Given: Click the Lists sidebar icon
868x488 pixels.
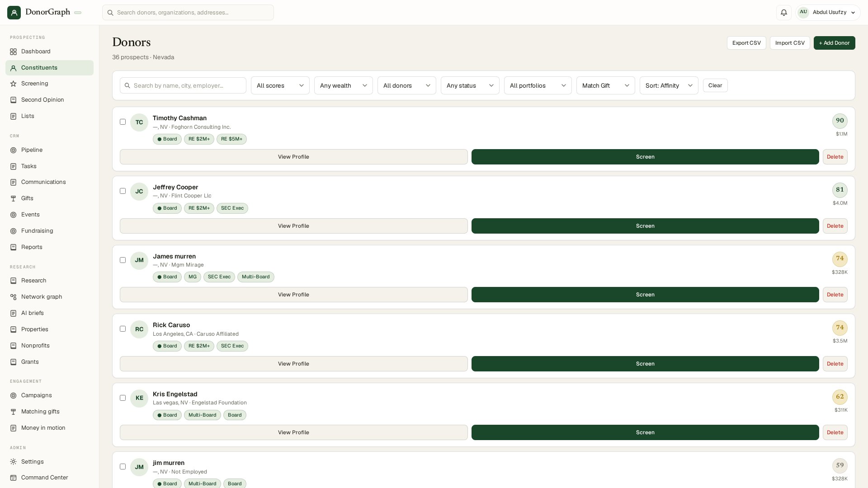Looking at the screenshot, I should pos(14,116).
